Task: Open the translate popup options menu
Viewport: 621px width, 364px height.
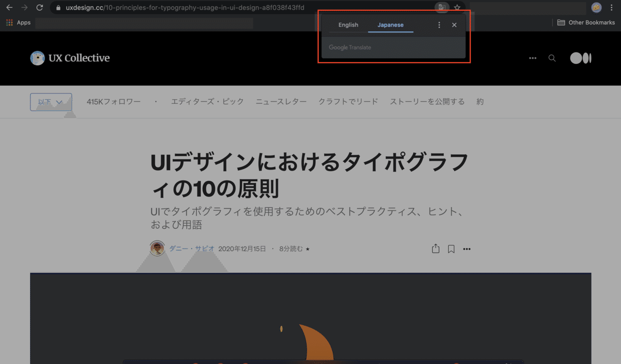Action: (x=439, y=25)
